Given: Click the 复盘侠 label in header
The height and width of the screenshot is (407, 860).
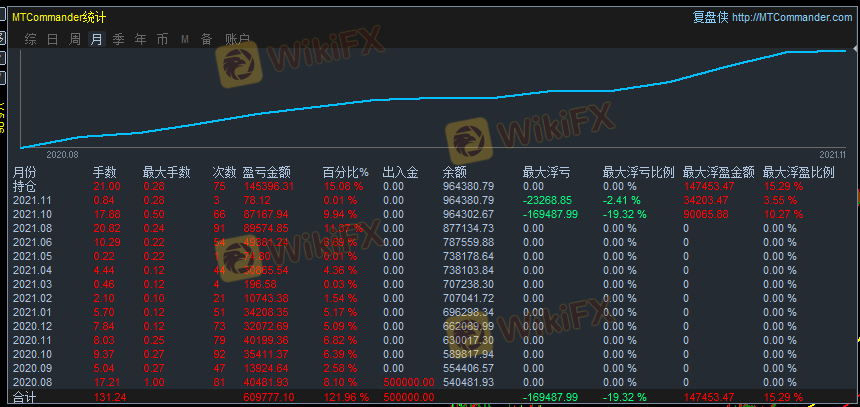Looking at the screenshot, I should (709, 17).
